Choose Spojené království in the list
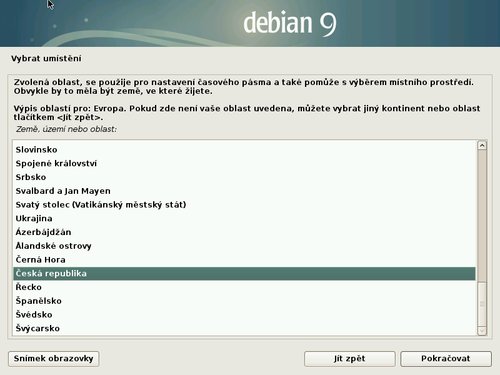 pyautogui.click(x=244, y=163)
